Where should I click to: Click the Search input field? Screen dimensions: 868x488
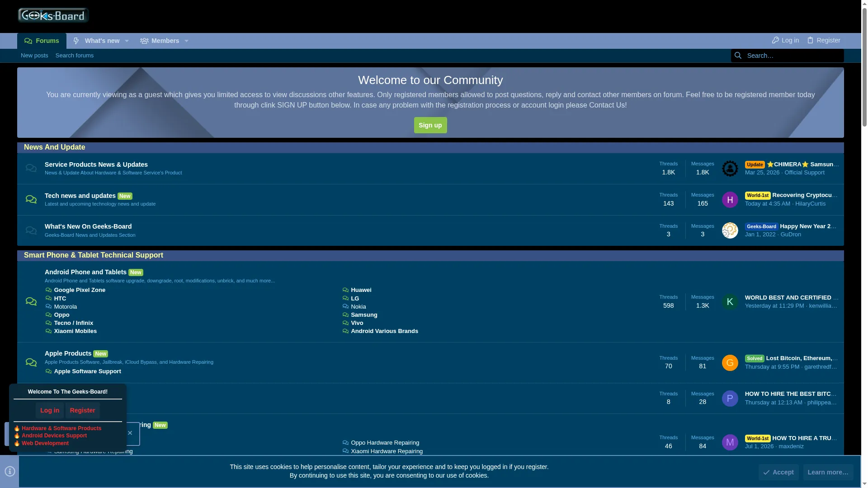click(x=794, y=56)
